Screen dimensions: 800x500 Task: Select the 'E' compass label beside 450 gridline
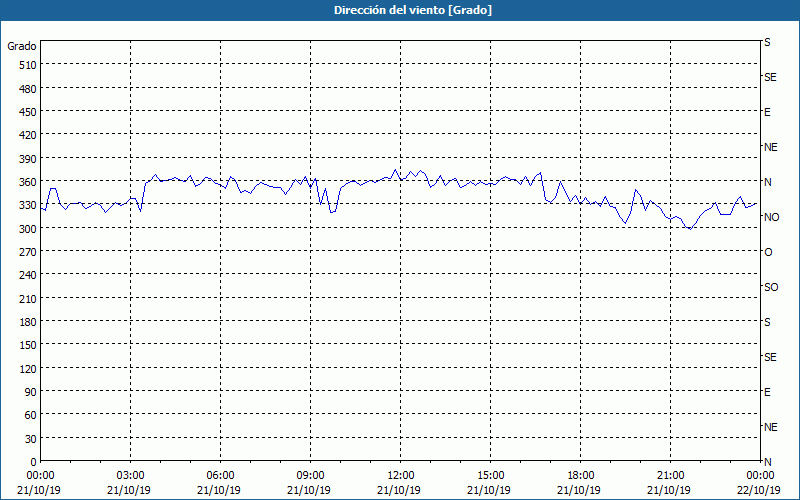[x=767, y=112]
